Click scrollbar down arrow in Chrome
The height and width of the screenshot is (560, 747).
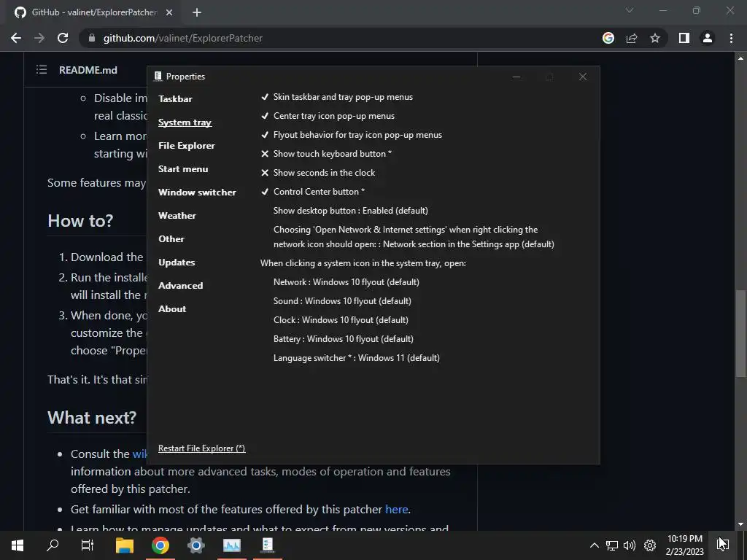(740, 525)
